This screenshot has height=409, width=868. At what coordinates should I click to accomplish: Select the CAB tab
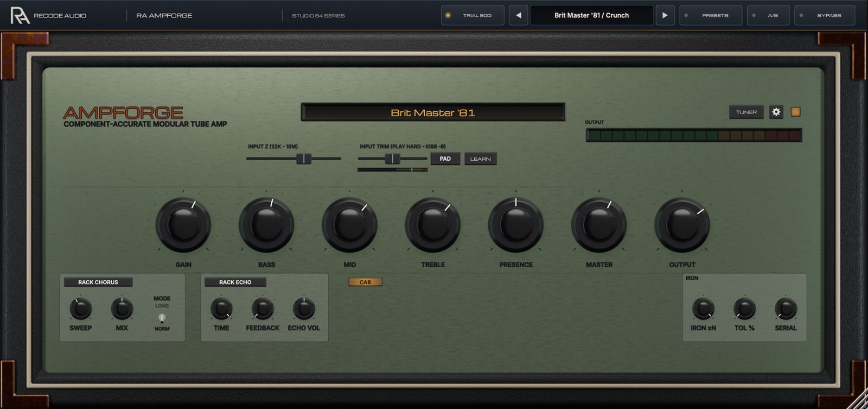pos(365,282)
